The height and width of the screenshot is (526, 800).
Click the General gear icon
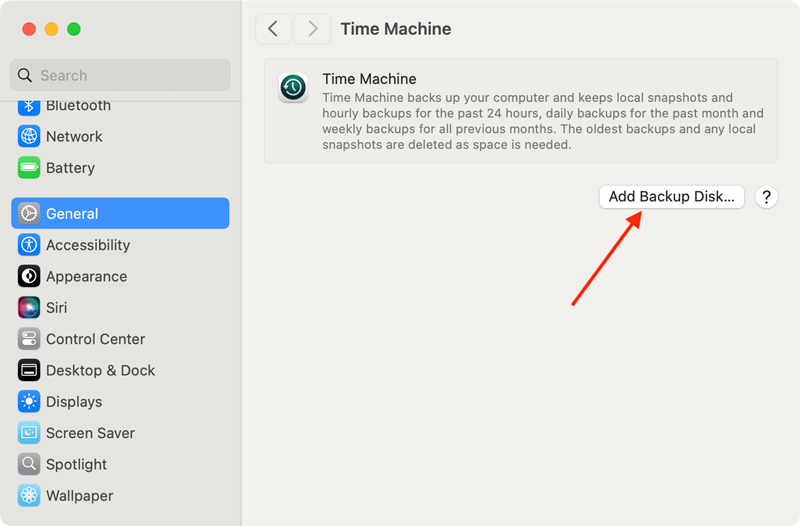[29, 213]
